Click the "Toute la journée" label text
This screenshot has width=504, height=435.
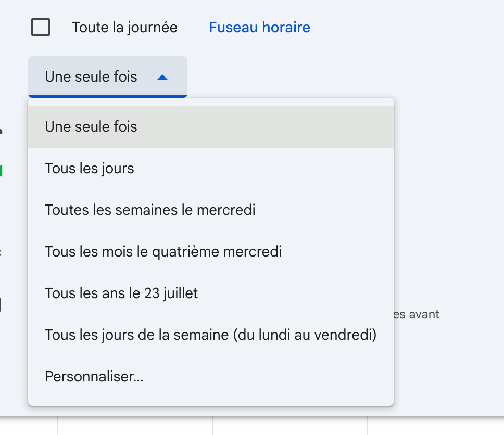pos(124,27)
